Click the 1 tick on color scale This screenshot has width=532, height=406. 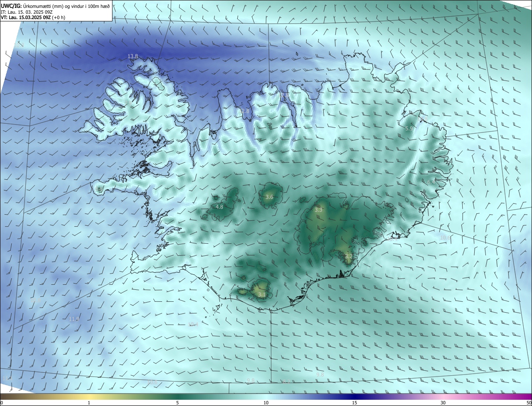click(x=89, y=403)
